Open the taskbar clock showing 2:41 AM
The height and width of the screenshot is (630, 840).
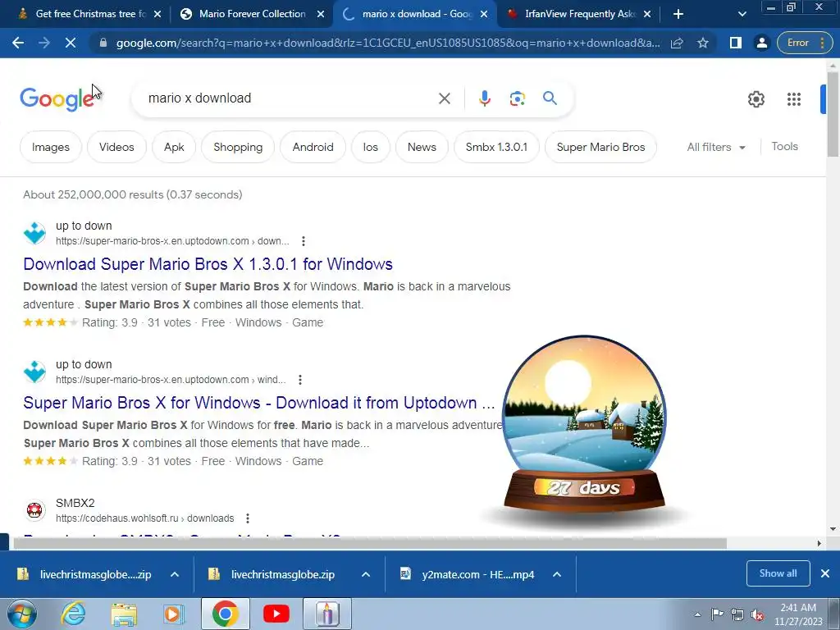798,614
